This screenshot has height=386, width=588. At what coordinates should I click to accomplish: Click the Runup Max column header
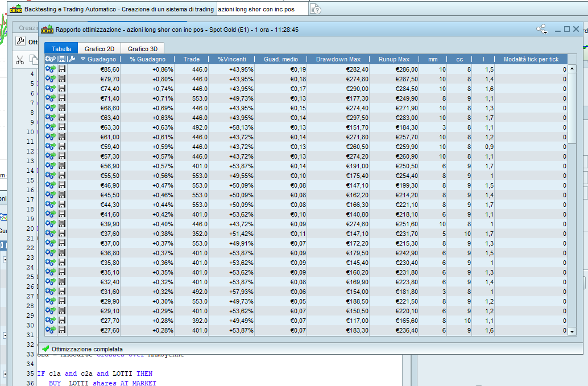click(394, 59)
